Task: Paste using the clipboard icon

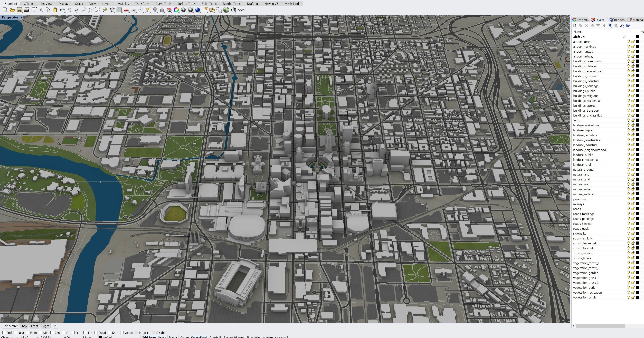Action: [x=55, y=10]
